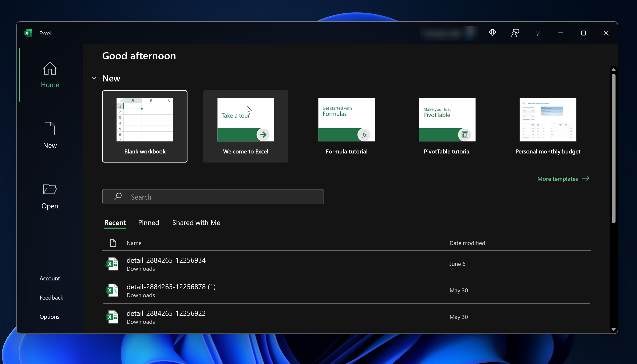Open Feedback from the sidebar
The image size is (637, 364).
(x=51, y=297)
